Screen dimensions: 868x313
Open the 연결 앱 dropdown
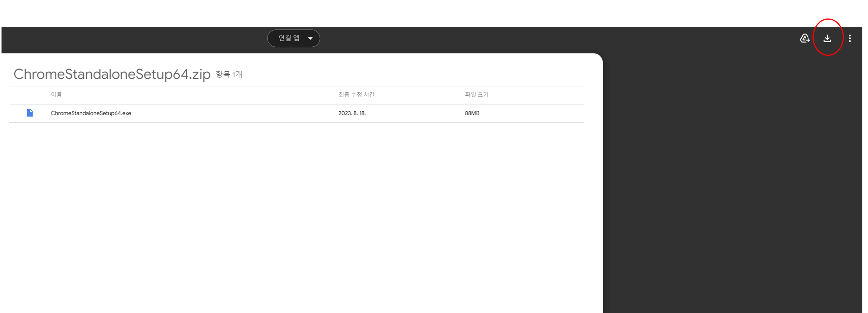point(294,38)
